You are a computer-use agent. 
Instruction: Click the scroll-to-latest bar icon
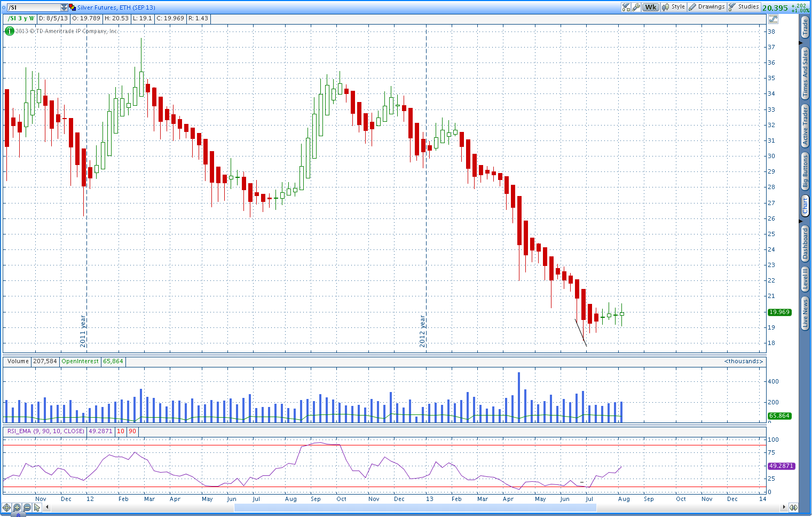793,507
